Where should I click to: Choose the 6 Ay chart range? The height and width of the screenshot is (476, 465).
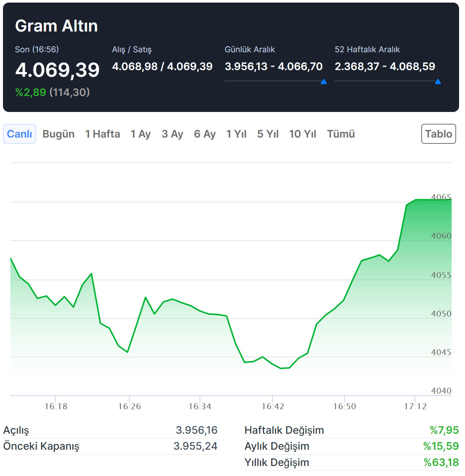205,134
